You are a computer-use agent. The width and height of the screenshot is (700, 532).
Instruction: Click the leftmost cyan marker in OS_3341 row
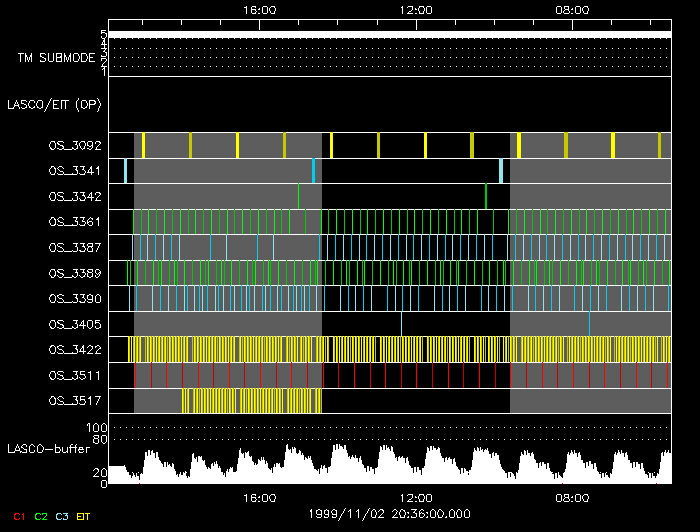(126, 171)
